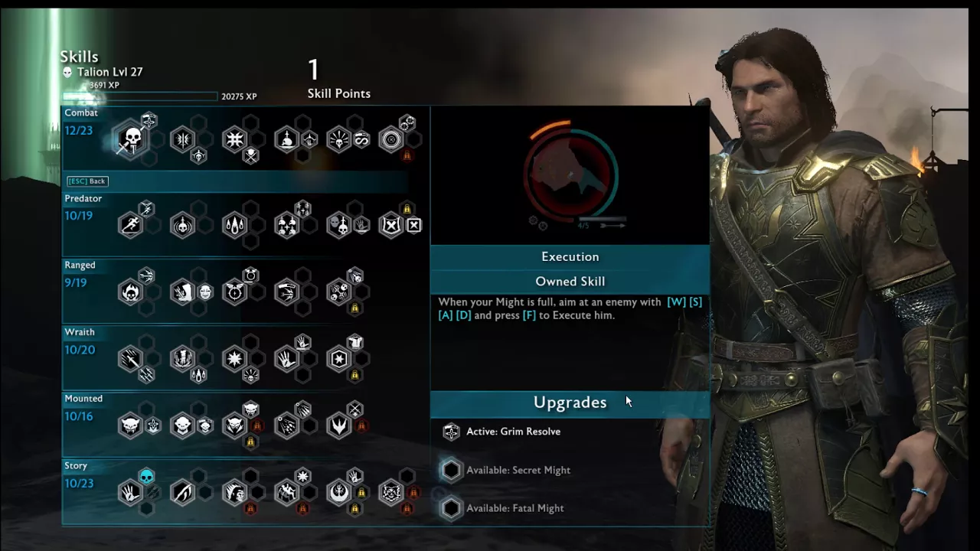Choose the three flame drops skill in Predator
Viewport: 980px width, 551px height.
234,225
